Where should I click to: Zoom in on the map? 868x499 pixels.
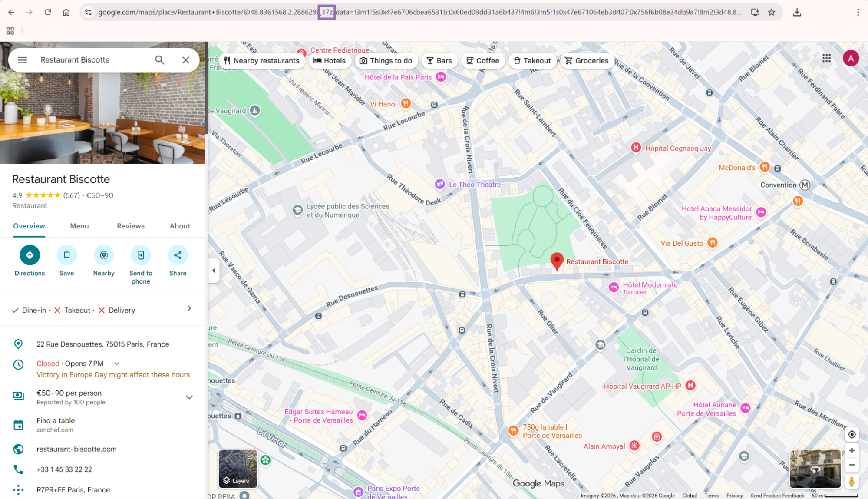[x=852, y=451]
